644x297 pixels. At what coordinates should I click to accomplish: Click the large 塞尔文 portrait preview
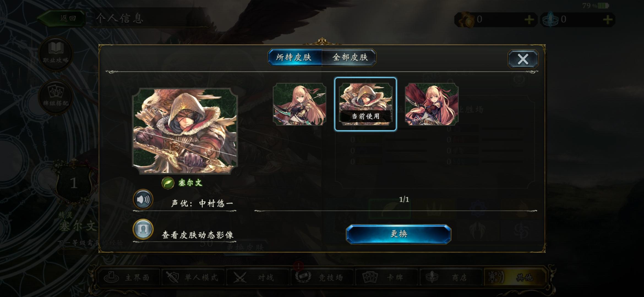185,131
